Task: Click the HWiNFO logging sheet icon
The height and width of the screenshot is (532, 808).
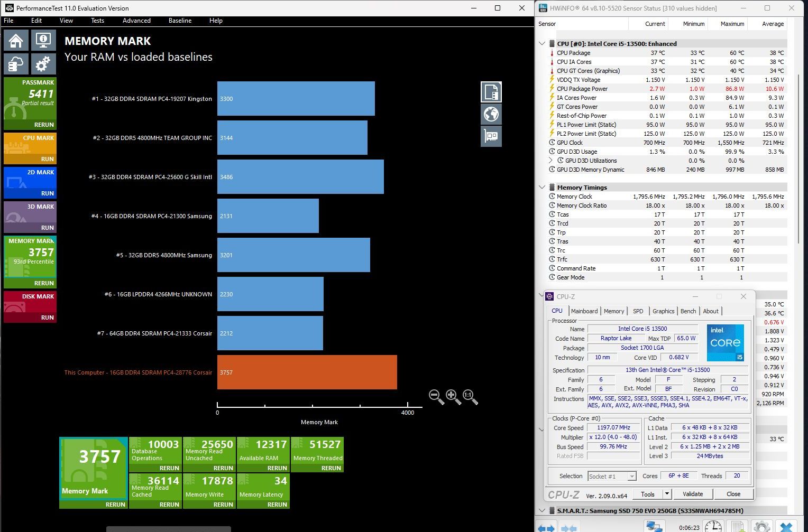Action: (x=737, y=527)
